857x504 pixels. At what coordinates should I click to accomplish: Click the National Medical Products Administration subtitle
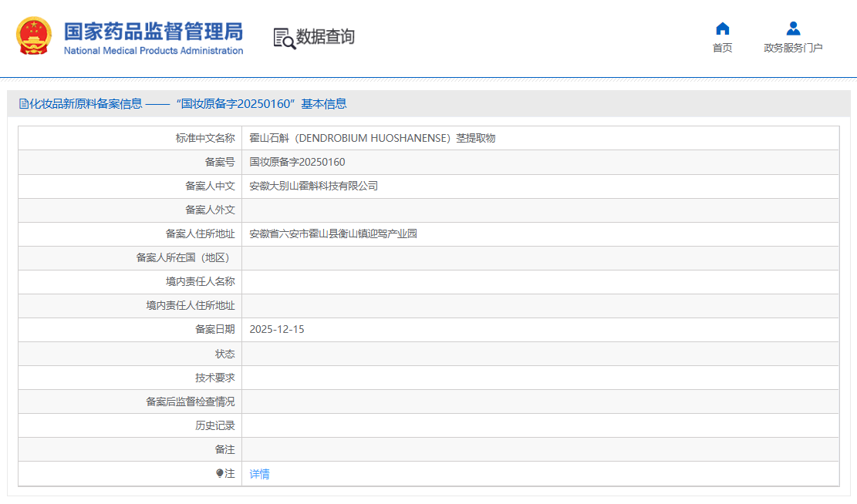point(153,51)
